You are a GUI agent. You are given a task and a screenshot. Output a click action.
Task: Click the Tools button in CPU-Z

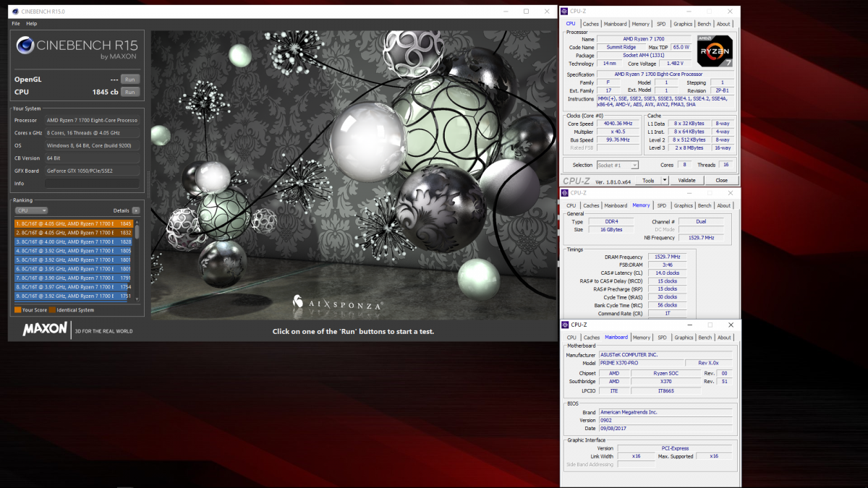point(648,180)
